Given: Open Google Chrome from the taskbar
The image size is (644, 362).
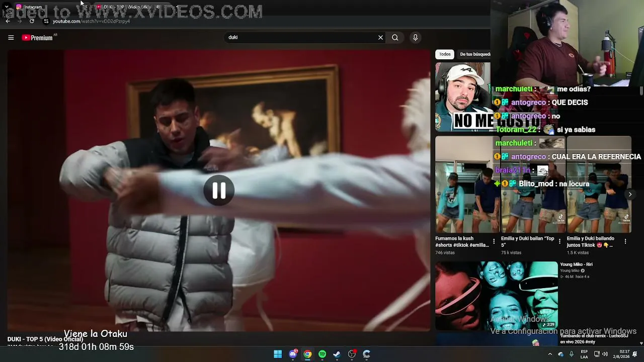Looking at the screenshot, I should click(x=307, y=354).
